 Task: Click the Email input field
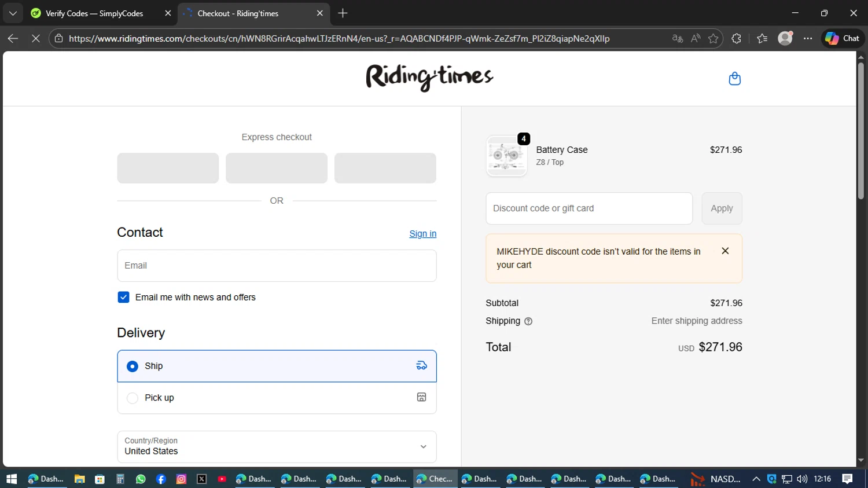pos(277,266)
